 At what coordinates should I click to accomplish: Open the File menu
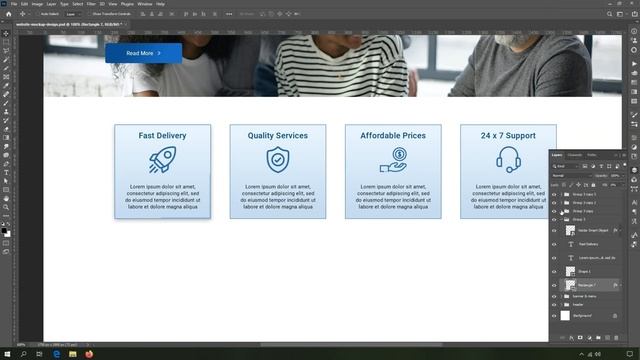(14, 4)
